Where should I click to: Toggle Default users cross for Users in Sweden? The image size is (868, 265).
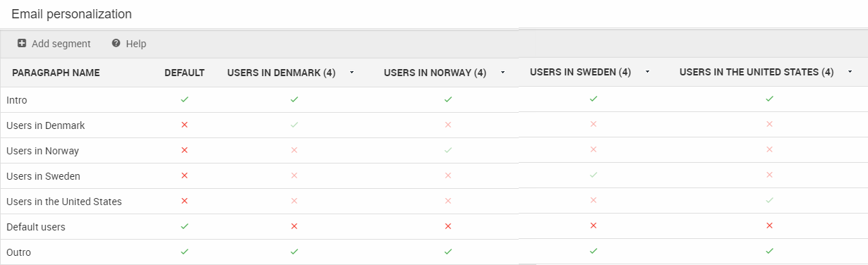click(593, 226)
